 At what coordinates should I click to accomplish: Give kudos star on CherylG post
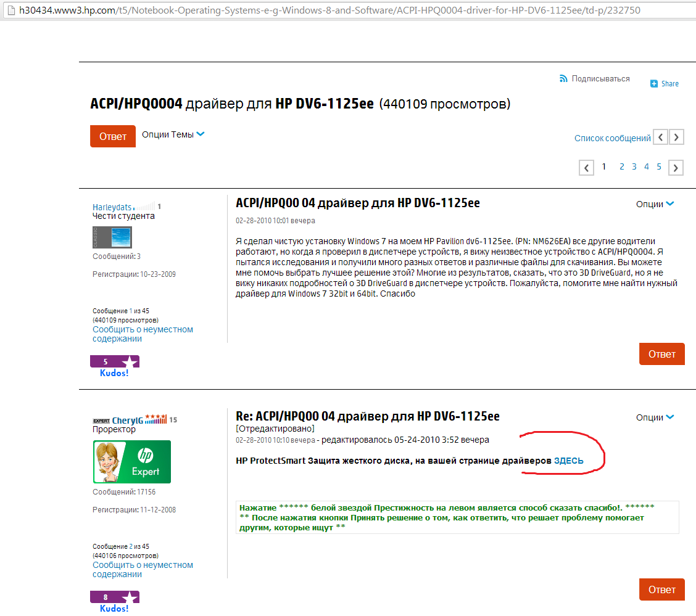129,597
